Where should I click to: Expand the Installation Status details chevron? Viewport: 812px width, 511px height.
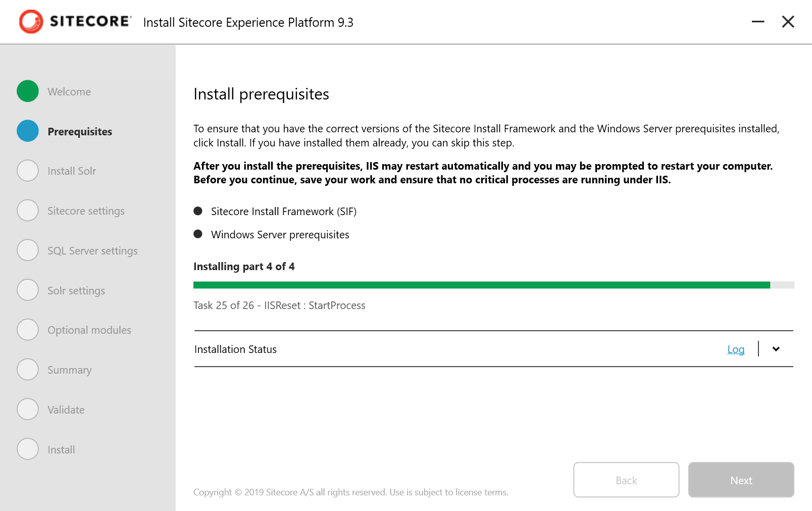(776, 349)
